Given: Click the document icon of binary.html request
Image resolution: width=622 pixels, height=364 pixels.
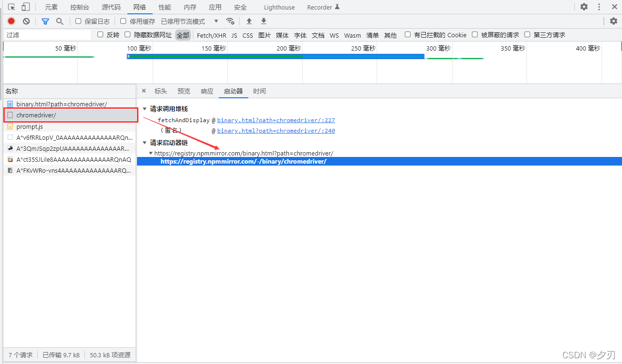Looking at the screenshot, I should tap(10, 104).
